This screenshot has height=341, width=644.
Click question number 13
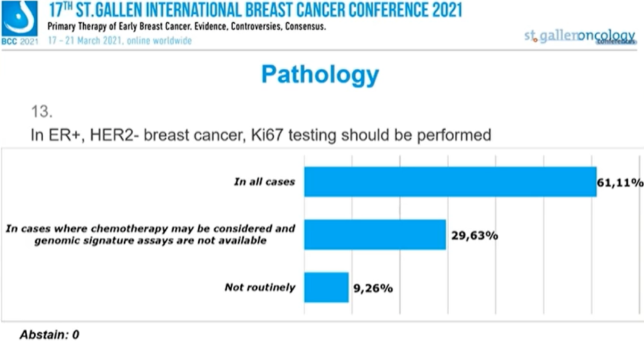click(x=42, y=112)
